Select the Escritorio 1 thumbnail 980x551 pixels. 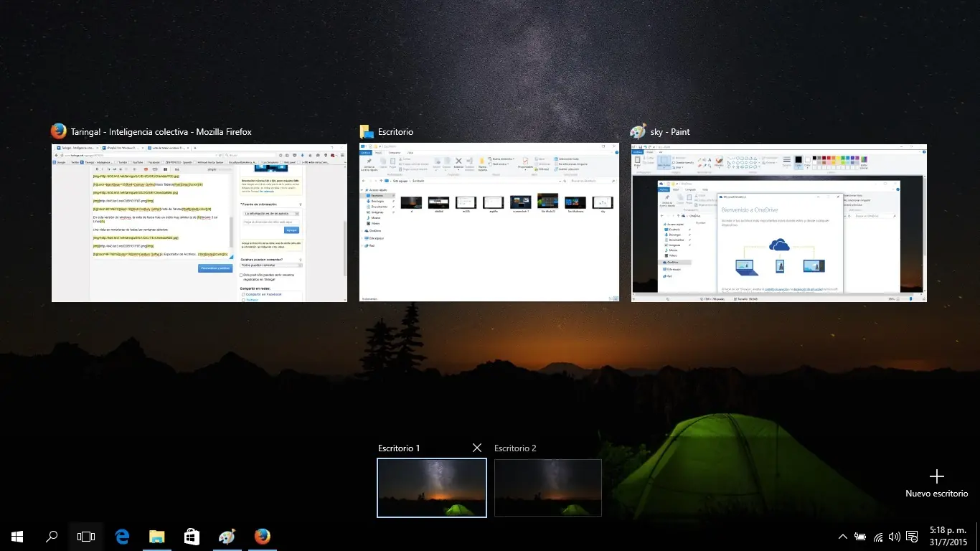click(431, 488)
